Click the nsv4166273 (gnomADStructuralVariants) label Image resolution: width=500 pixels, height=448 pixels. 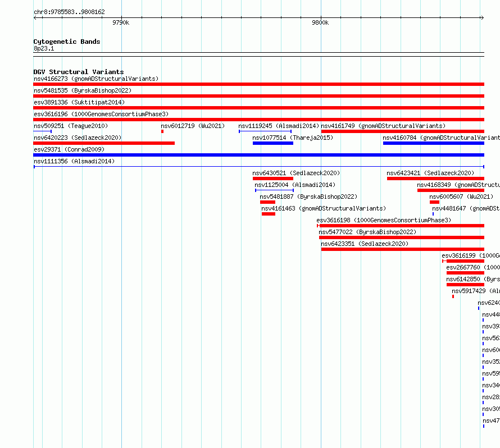point(96,79)
